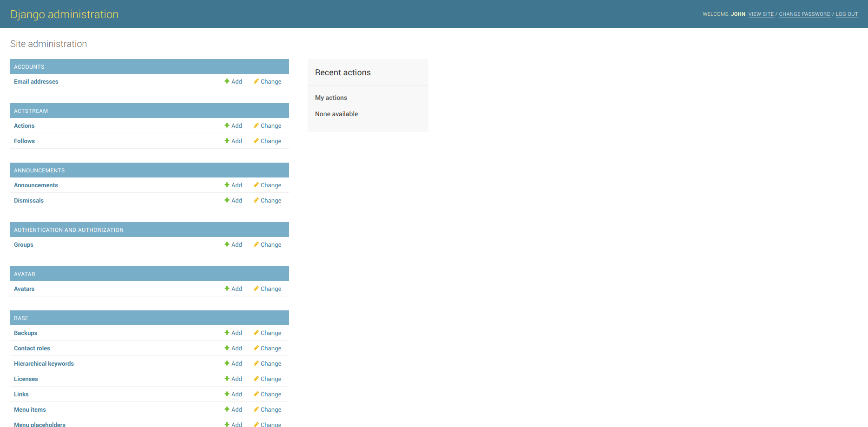The image size is (868, 427).
Task: Open the Actstream app section header
Action: pos(31,111)
